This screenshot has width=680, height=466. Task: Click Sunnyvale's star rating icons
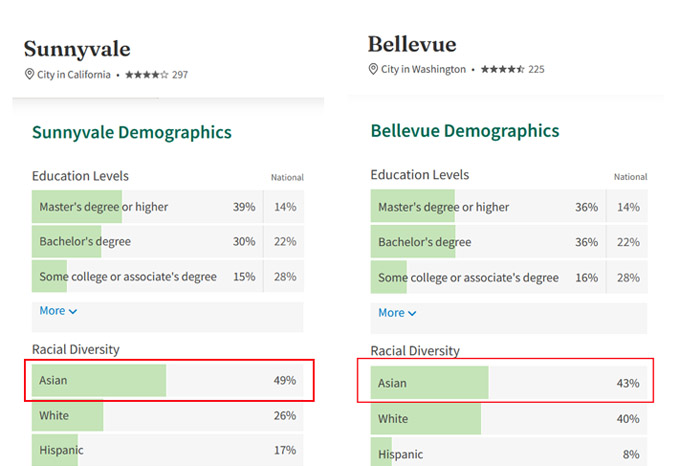click(x=146, y=75)
